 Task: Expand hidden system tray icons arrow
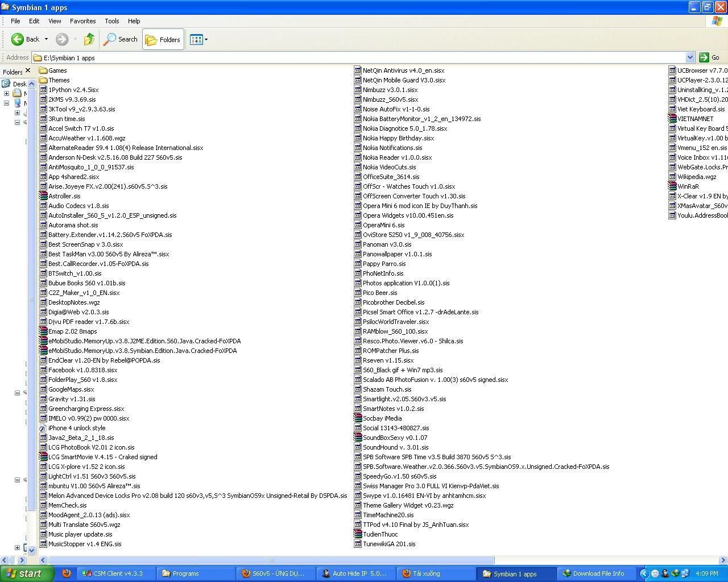click(644, 573)
